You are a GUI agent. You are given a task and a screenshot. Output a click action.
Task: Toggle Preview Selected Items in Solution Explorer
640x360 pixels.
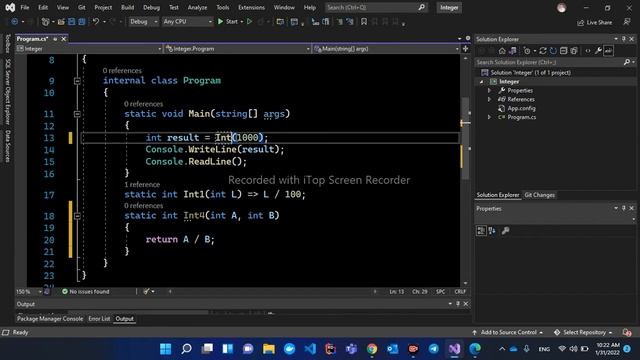click(609, 51)
